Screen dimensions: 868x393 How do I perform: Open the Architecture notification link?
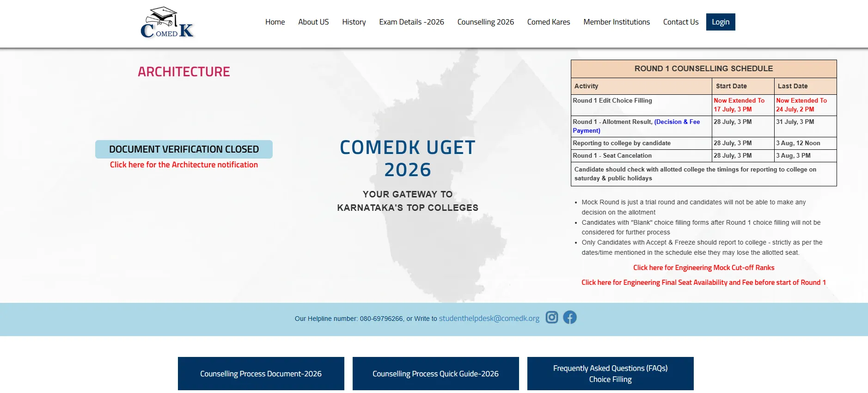pos(184,165)
